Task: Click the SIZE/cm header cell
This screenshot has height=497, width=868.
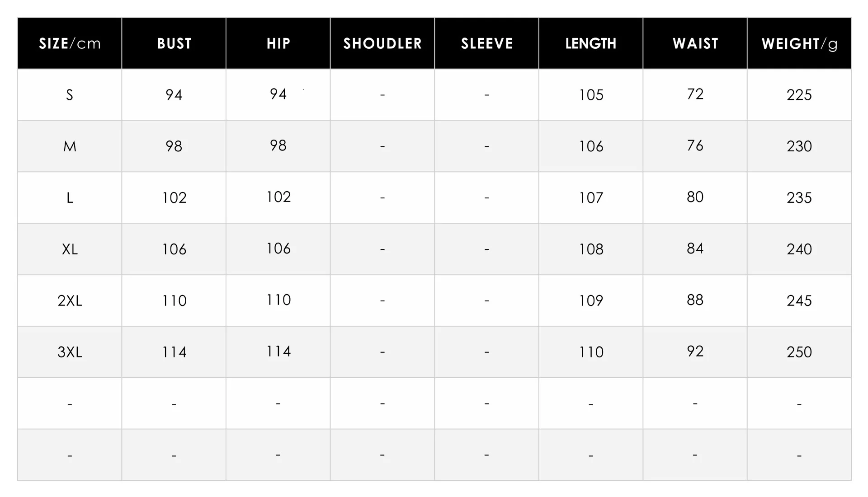Action: pyautogui.click(x=70, y=43)
